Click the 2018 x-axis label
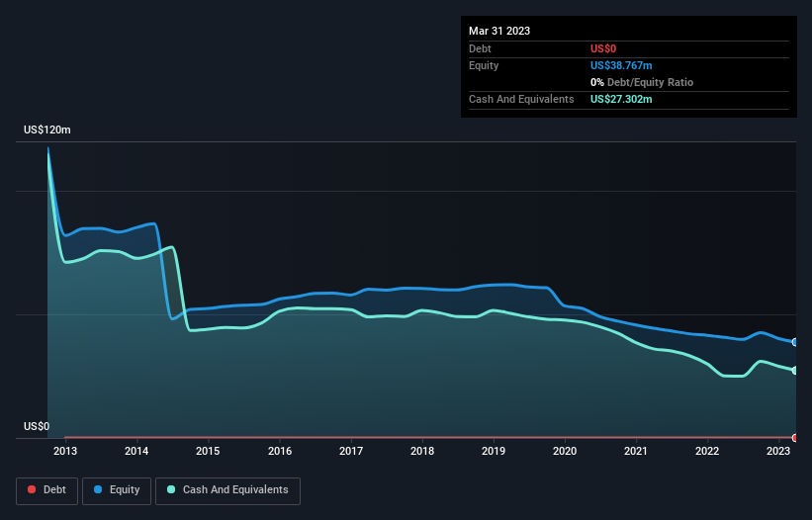The height and width of the screenshot is (520, 812). coord(422,451)
